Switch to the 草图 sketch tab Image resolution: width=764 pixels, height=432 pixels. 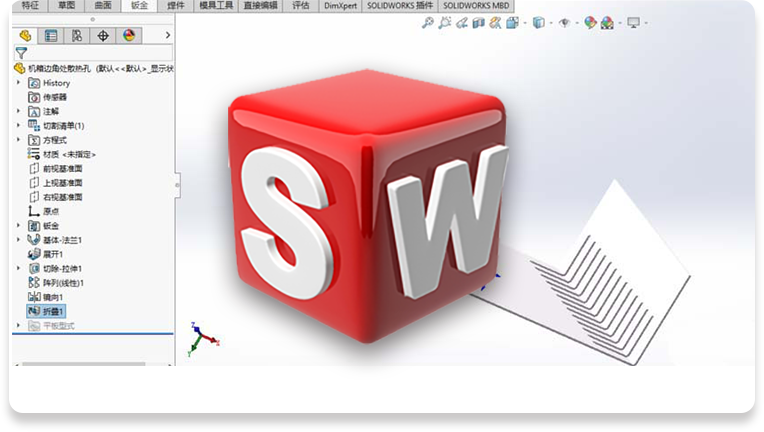pyautogui.click(x=66, y=6)
